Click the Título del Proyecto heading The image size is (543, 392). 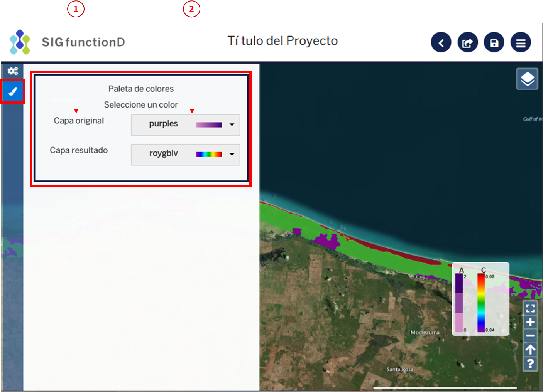(x=282, y=40)
